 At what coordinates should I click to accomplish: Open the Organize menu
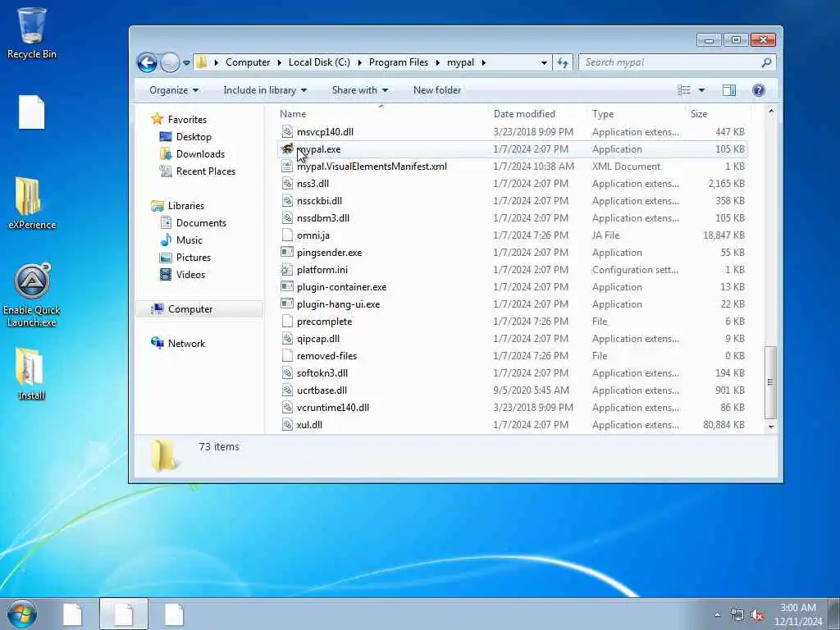(x=174, y=90)
